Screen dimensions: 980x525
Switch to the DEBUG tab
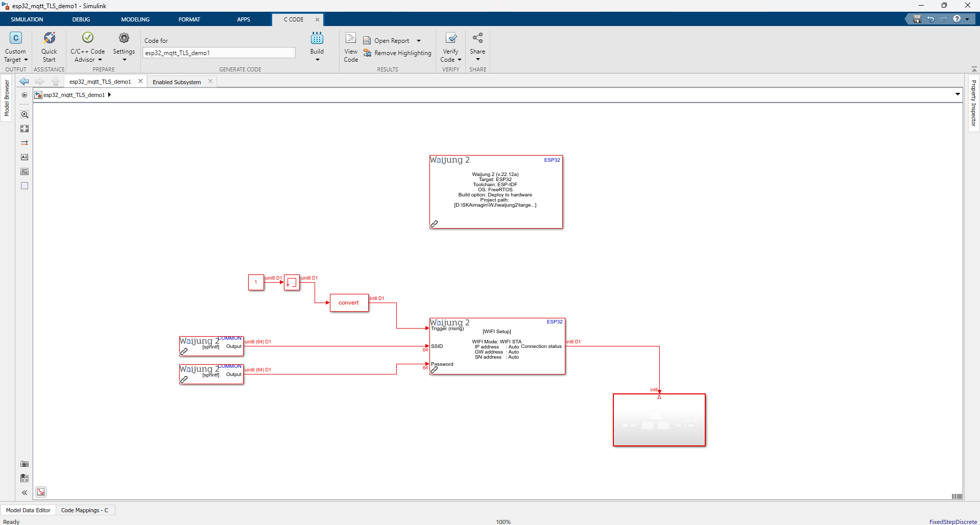[81, 19]
